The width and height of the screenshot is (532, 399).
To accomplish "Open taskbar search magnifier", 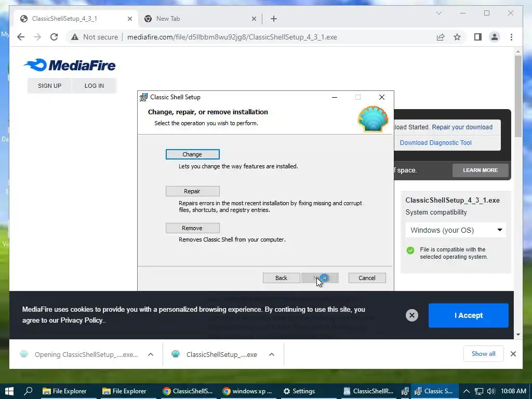I will [29, 391].
